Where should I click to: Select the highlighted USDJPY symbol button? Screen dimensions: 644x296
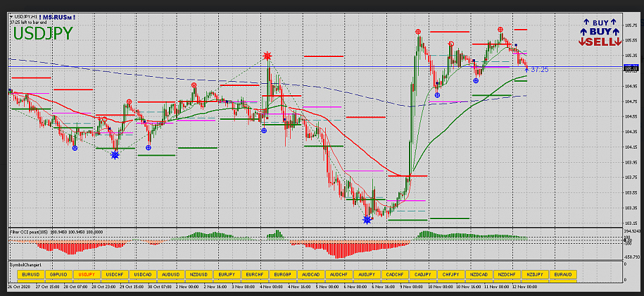(x=87, y=274)
